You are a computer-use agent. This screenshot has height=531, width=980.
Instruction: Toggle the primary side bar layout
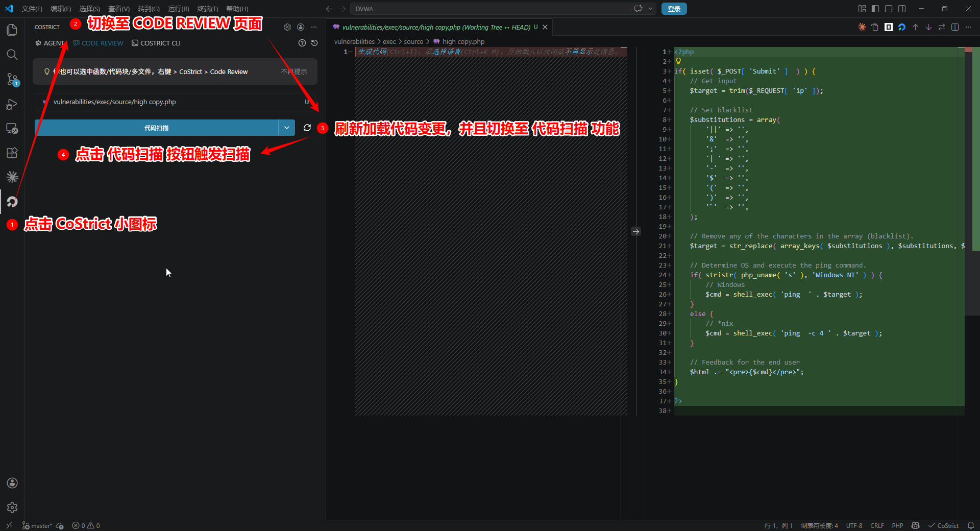[x=875, y=9]
